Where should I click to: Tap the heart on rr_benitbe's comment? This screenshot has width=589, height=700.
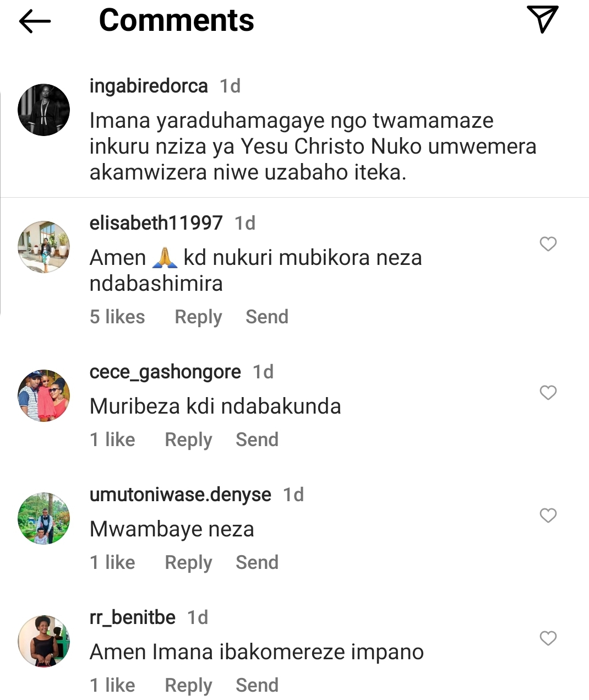click(x=548, y=638)
